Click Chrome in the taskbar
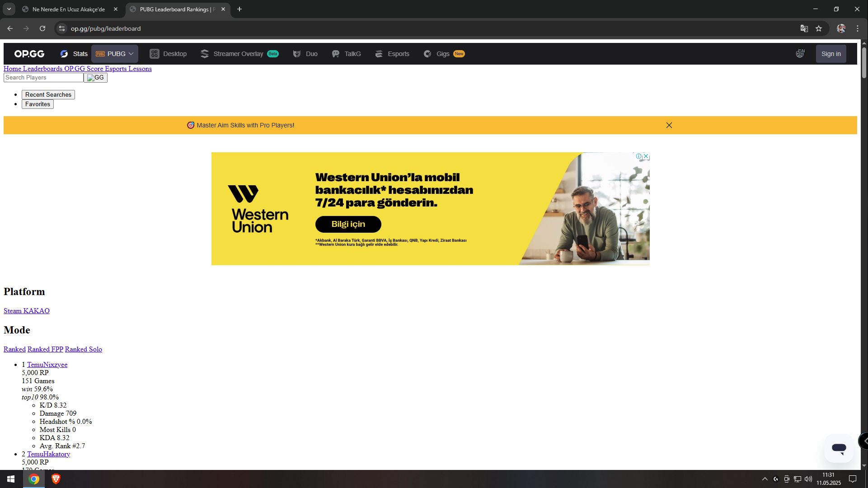 pyautogui.click(x=34, y=479)
